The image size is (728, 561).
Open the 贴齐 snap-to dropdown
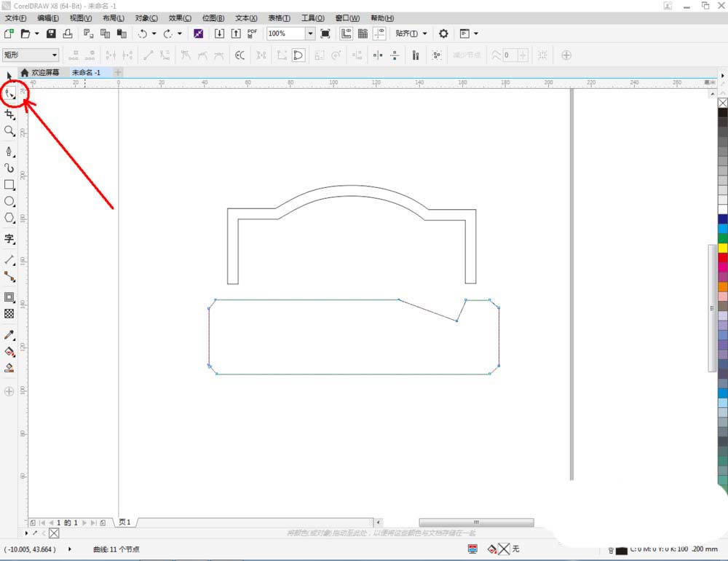411,34
